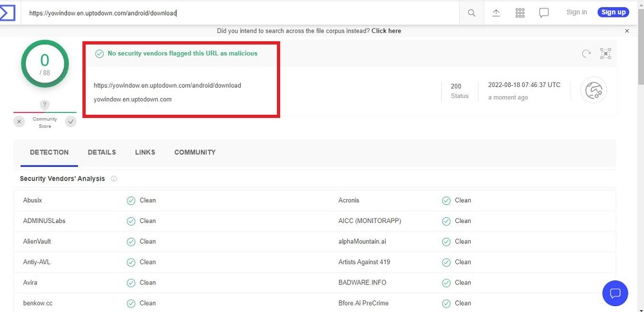The image size is (644, 312).
Task: Click Sign in link
Action: point(576,12)
